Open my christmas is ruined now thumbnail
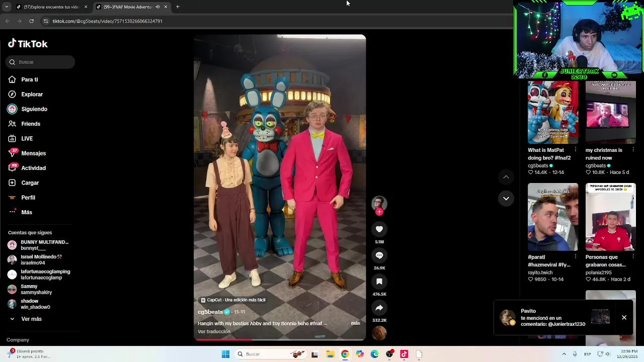 pyautogui.click(x=610, y=112)
